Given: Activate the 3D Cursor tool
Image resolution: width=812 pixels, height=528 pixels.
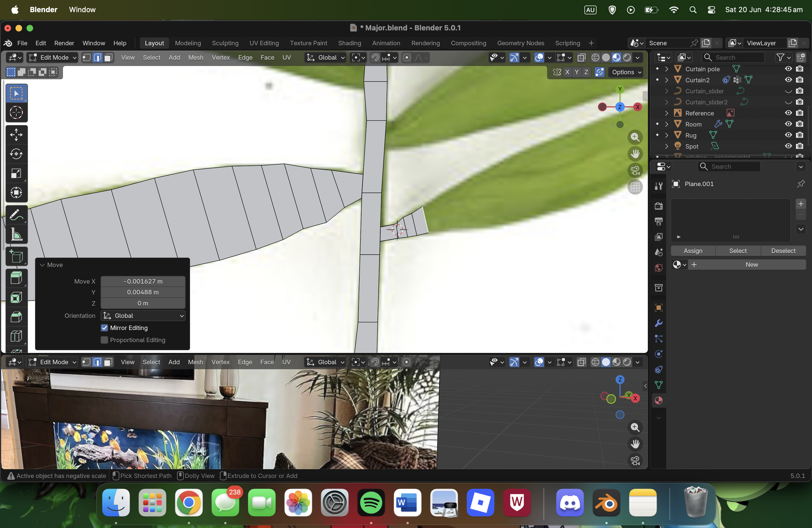Looking at the screenshot, I should click(16, 113).
